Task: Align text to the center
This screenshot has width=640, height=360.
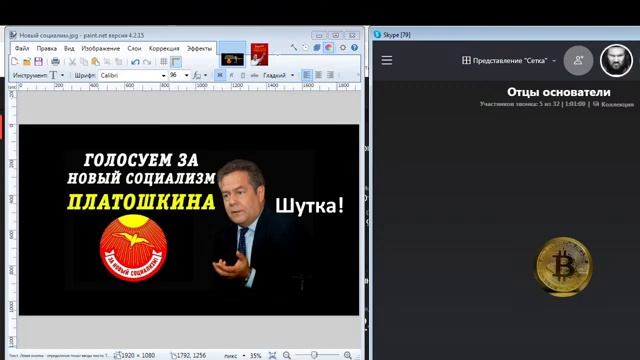Action: point(318,75)
